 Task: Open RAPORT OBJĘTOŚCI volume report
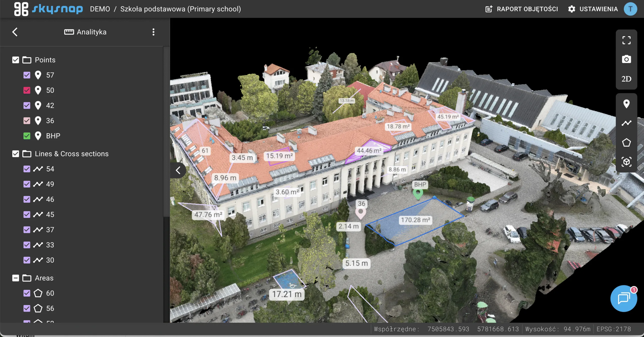[x=521, y=9]
